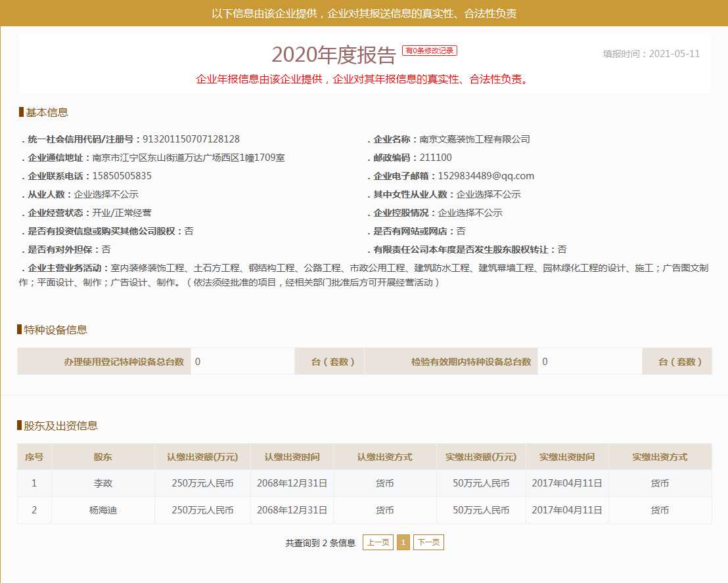Viewport: 728px width, 583px height.
Task: Click the 基本信息 section heading
Action: click(x=47, y=112)
